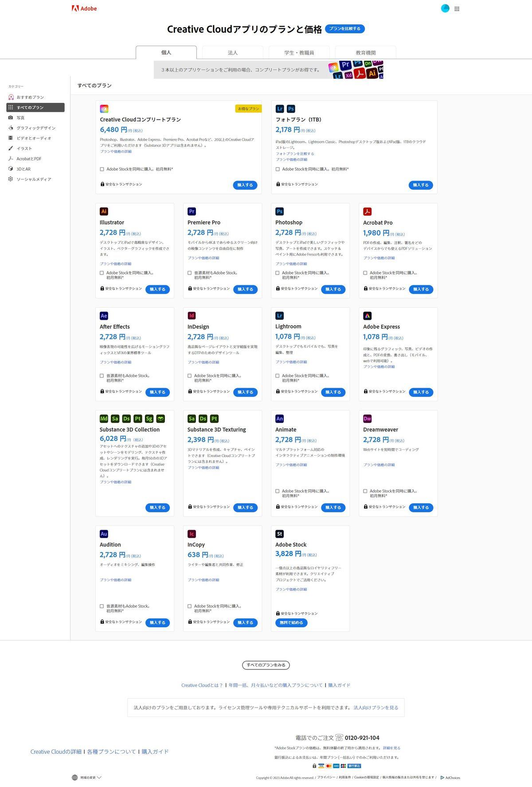Screen dimensions: 532x787
Task: Click the camera icon beside 写真 category
Action: [x=11, y=118]
